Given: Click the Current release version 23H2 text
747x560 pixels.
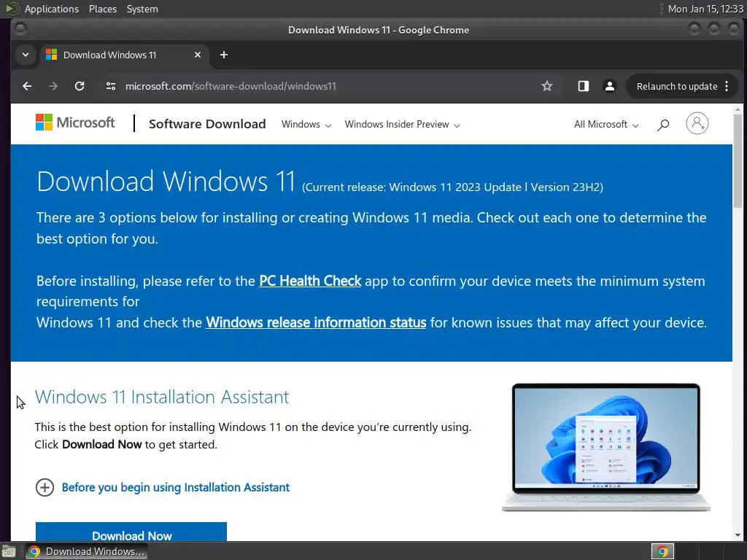Looking at the screenshot, I should tap(452, 187).
